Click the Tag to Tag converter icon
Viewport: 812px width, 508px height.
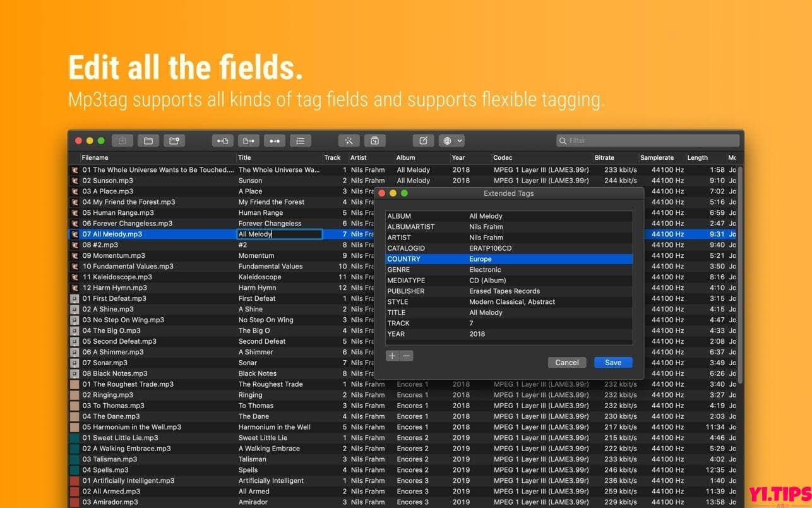click(274, 141)
